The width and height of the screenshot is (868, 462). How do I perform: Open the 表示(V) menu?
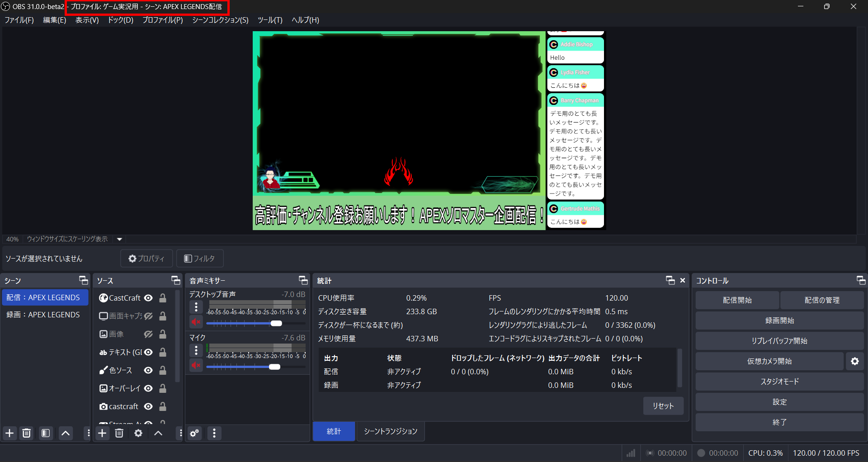point(87,20)
